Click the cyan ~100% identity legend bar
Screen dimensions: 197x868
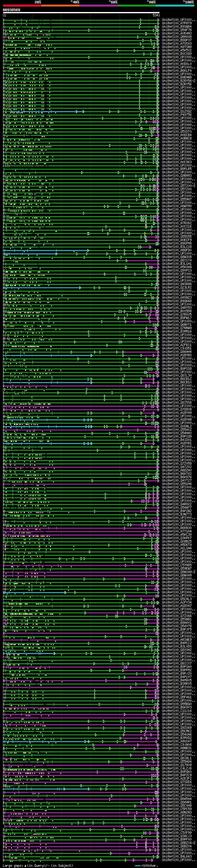click(x=175, y=6)
